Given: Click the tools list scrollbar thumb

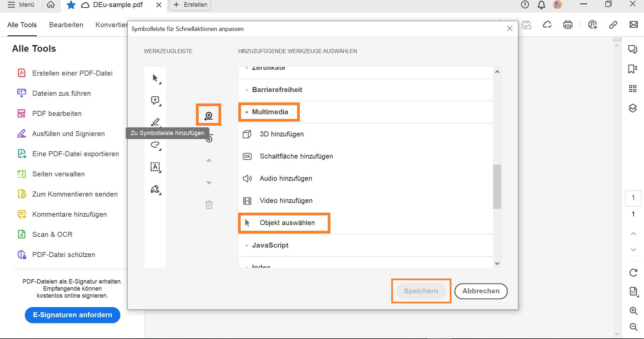Looking at the screenshot, I should click(497, 186).
